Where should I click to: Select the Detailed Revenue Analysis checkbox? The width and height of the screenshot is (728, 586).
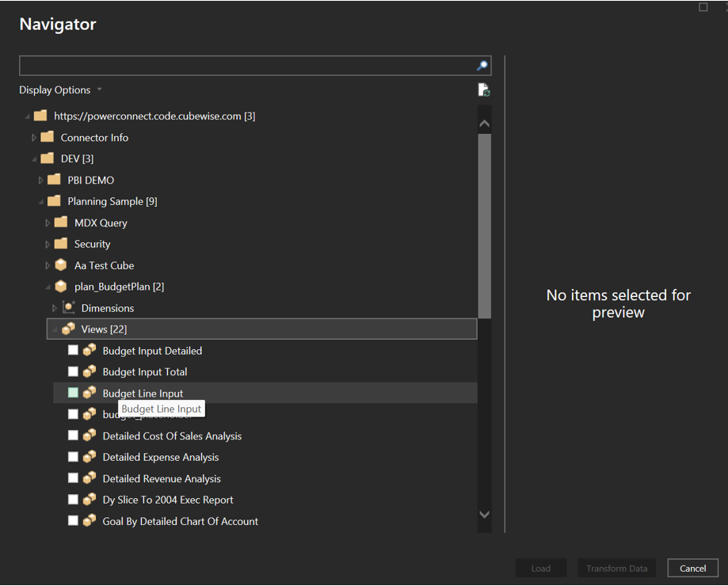tap(73, 478)
